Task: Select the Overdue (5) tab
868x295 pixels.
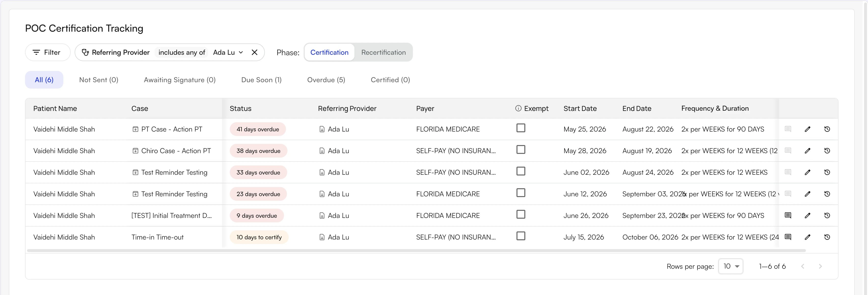Action: coord(326,80)
